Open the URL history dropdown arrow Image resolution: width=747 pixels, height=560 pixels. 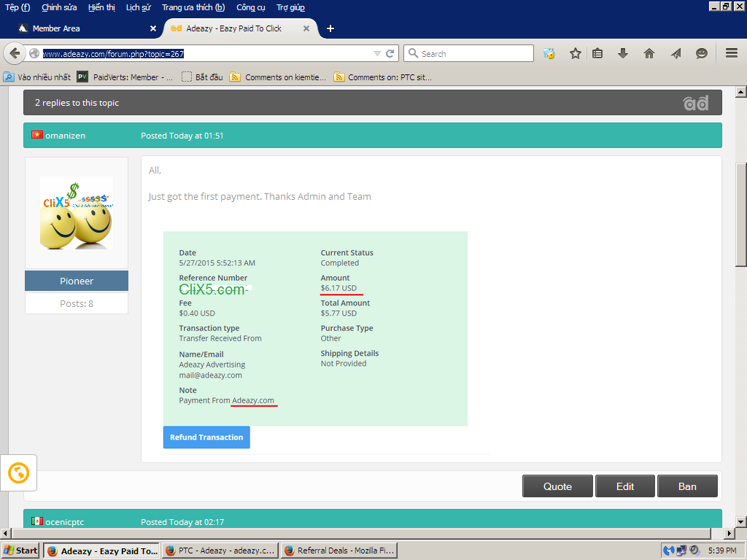[377, 54]
